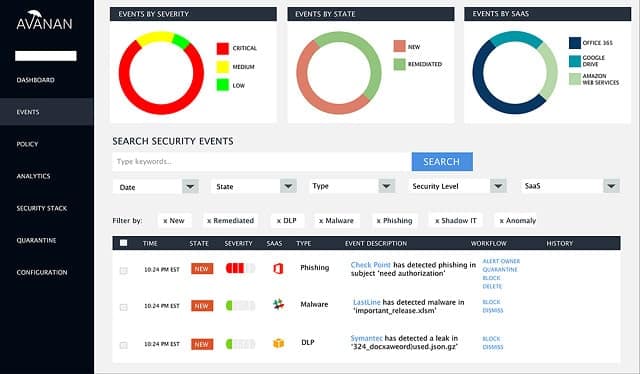Toggle the select-all checkbox in table header
Viewport: 640px width, 374px height.
[x=123, y=243]
